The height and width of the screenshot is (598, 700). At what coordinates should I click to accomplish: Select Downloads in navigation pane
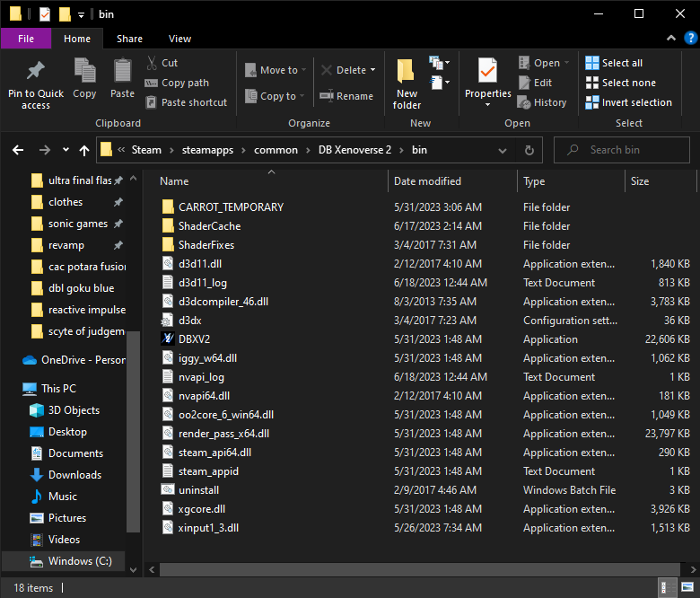(x=66, y=475)
